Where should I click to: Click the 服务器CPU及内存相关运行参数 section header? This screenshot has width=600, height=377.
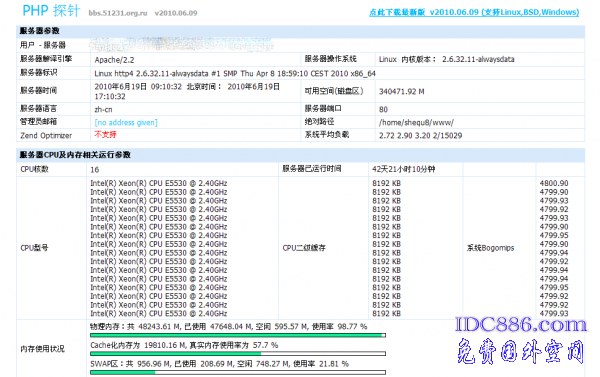tap(75, 155)
